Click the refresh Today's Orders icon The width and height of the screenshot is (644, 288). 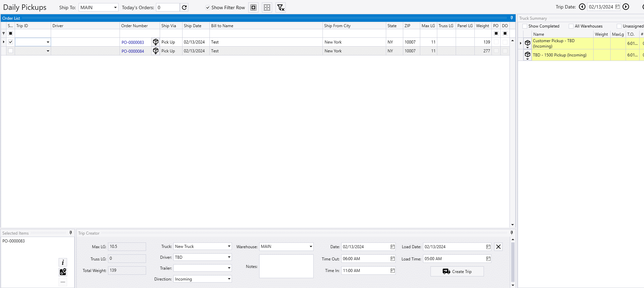184,7
